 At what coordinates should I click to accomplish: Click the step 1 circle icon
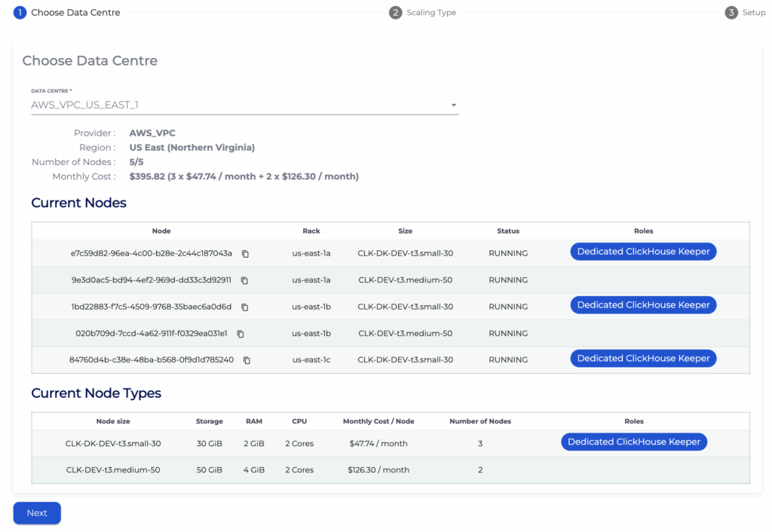pyautogui.click(x=20, y=13)
